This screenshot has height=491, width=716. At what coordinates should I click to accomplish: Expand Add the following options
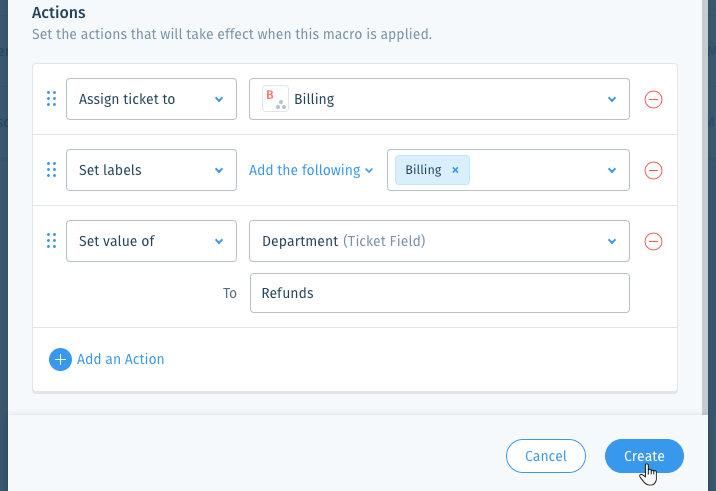pos(311,170)
